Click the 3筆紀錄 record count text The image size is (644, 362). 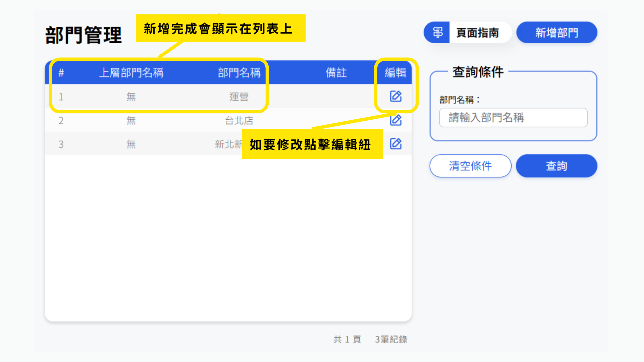391,339
